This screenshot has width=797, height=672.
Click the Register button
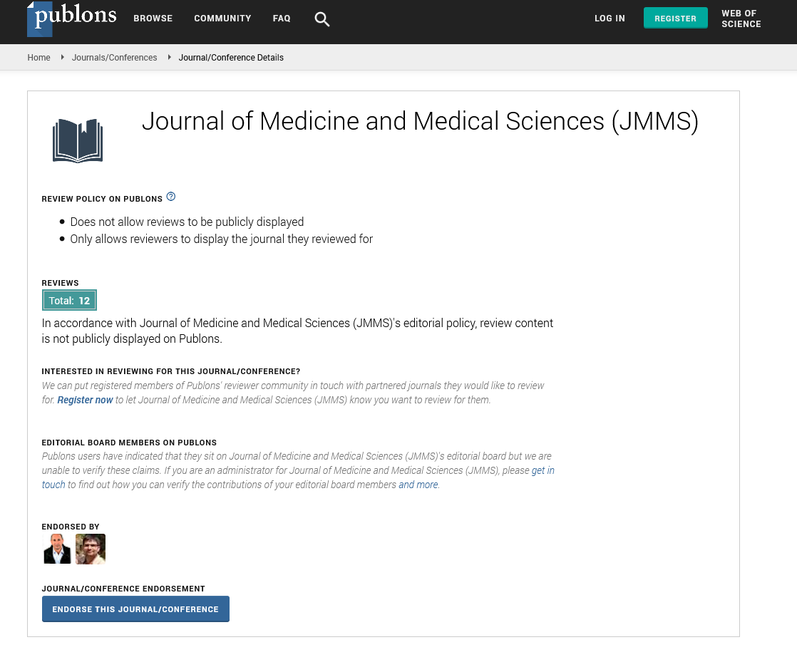tap(676, 19)
